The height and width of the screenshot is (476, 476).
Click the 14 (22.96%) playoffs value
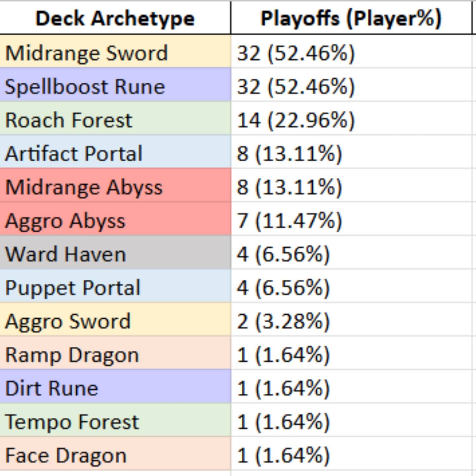click(296, 120)
